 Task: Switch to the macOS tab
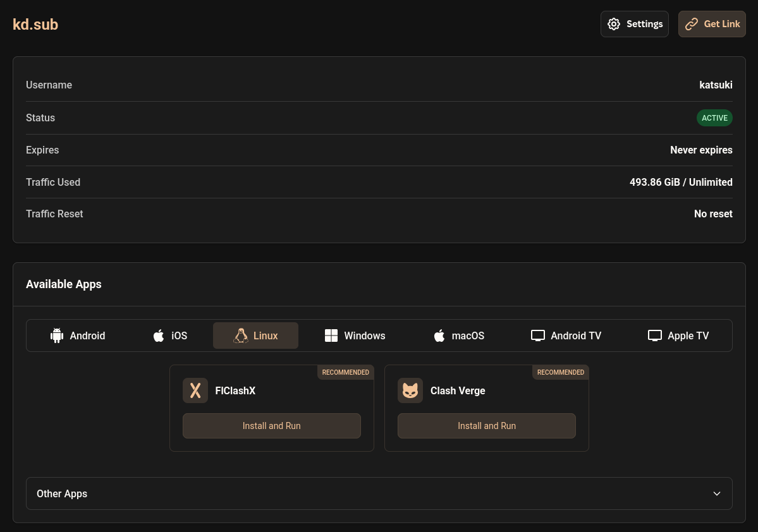click(x=458, y=336)
